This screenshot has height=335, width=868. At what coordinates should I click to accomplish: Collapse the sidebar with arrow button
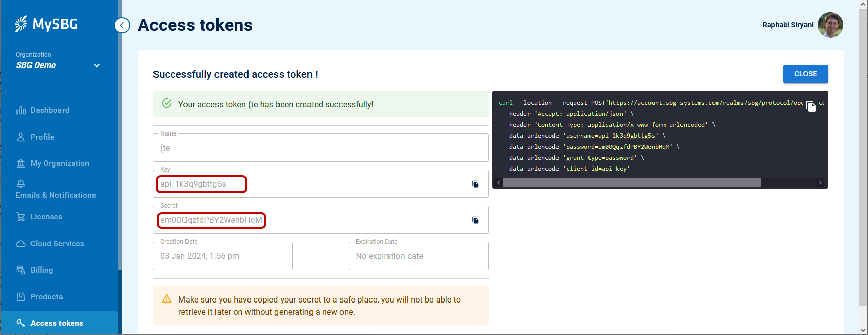pos(122,25)
